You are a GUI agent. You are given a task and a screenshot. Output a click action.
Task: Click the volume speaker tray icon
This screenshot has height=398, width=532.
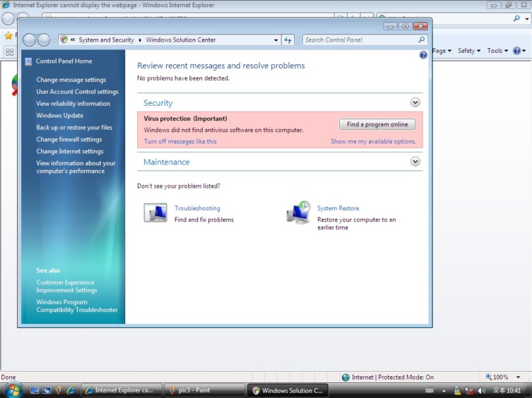click(481, 390)
